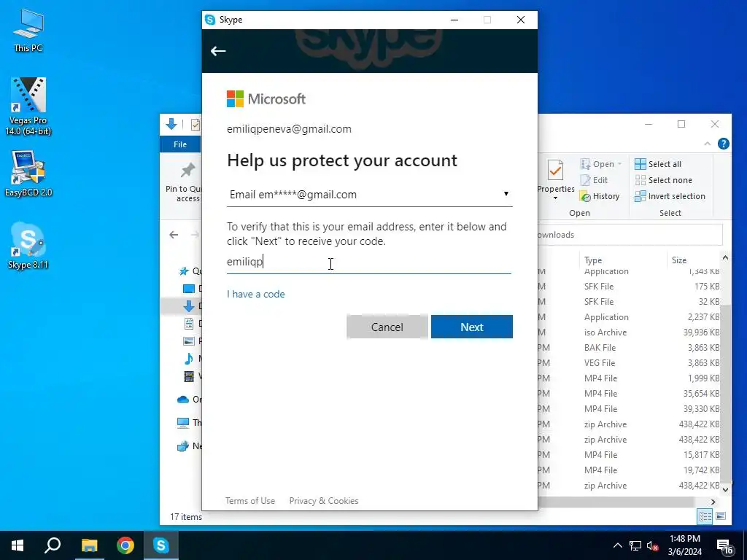The image size is (747, 560).
Task: Select the 2,237 KB Application row
Action: (x=629, y=317)
